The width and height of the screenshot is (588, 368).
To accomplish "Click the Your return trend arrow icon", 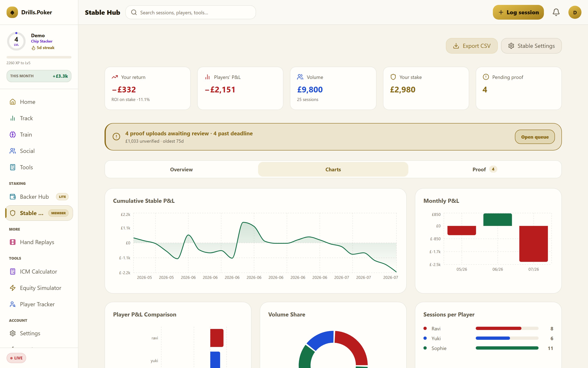I will (x=115, y=77).
